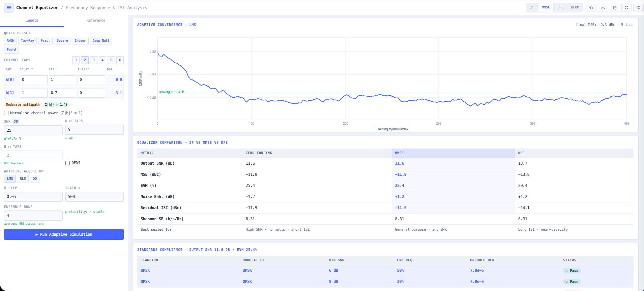Apply the Two-Ray channel preset
The height and width of the screenshot is (291, 644).
point(27,40)
